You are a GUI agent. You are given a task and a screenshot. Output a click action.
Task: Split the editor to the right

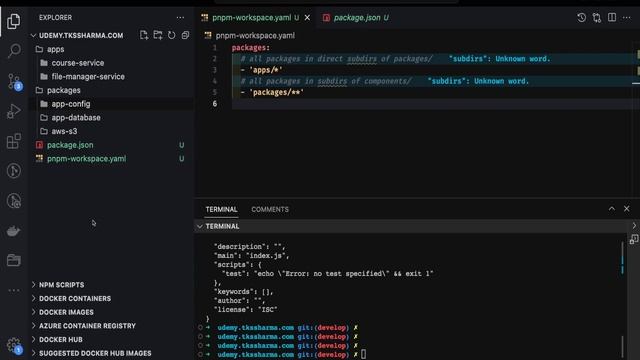pos(612,17)
